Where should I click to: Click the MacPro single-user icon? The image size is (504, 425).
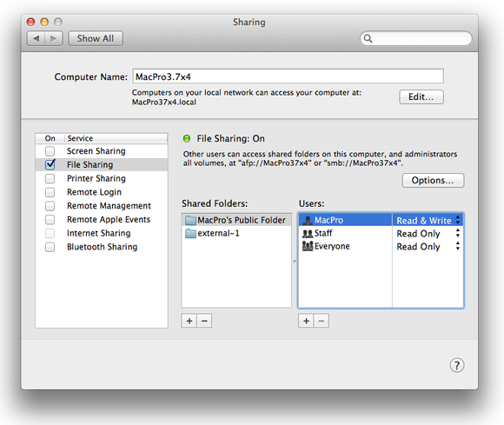pos(308,220)
